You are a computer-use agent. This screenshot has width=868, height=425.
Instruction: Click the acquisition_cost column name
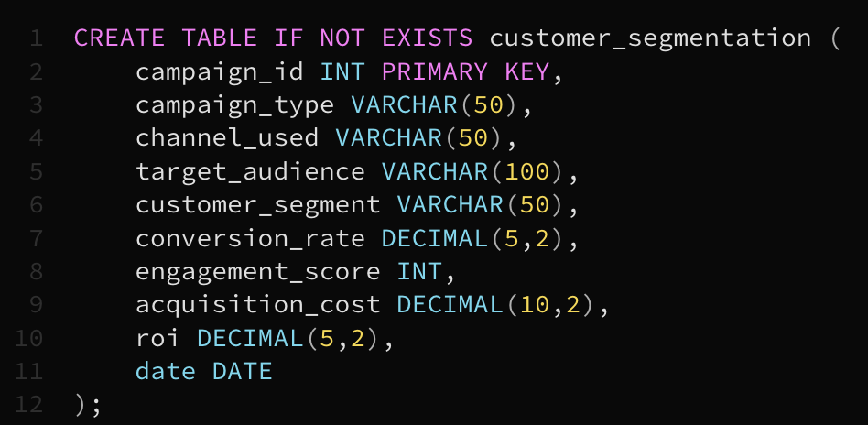(257, 305)
